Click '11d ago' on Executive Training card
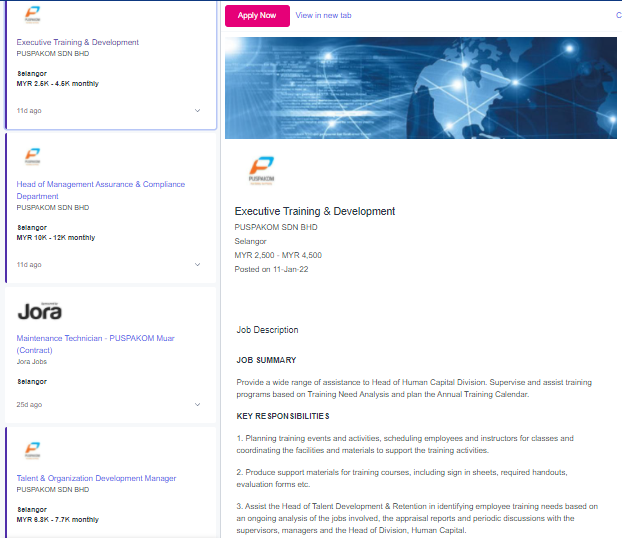 coord(29,111)
